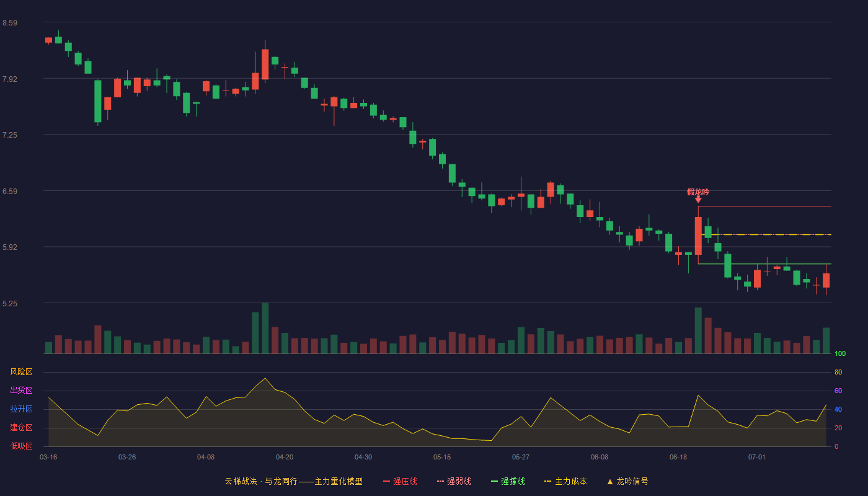Toggle the 主力成本 legend entry
The width and height of the screenshot is (868, 496).
tap(565, 481)
